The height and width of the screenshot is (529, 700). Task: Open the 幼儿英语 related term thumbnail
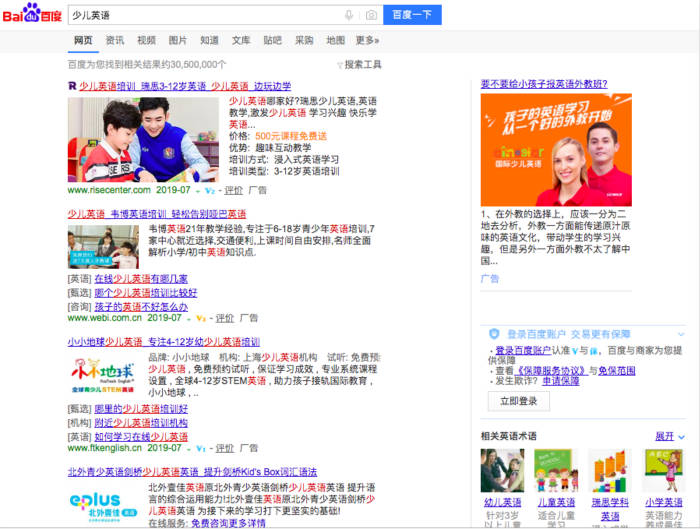pyautogui.click(x=502, y=470)
